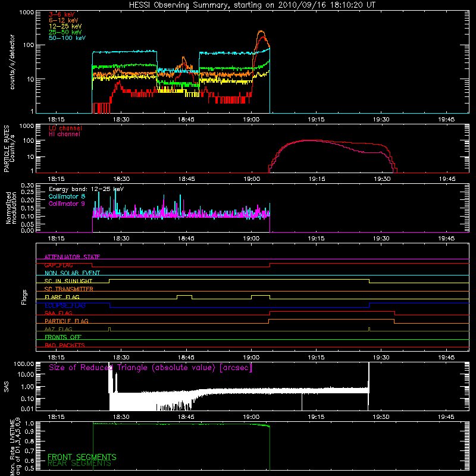Select the yellow '12-25 keV' legend entry in top panel

click(x=65, y=26)
